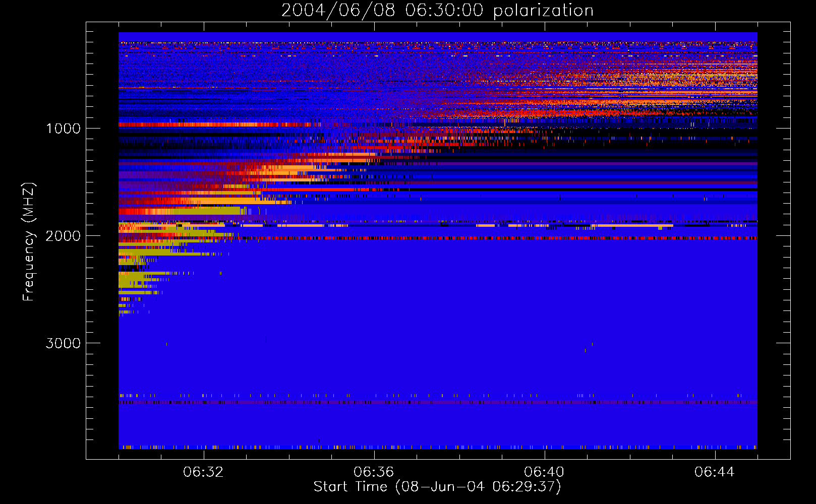Select the 'Start Time (08-Jun-04 06:29:37)' axis label

[437, 487]
